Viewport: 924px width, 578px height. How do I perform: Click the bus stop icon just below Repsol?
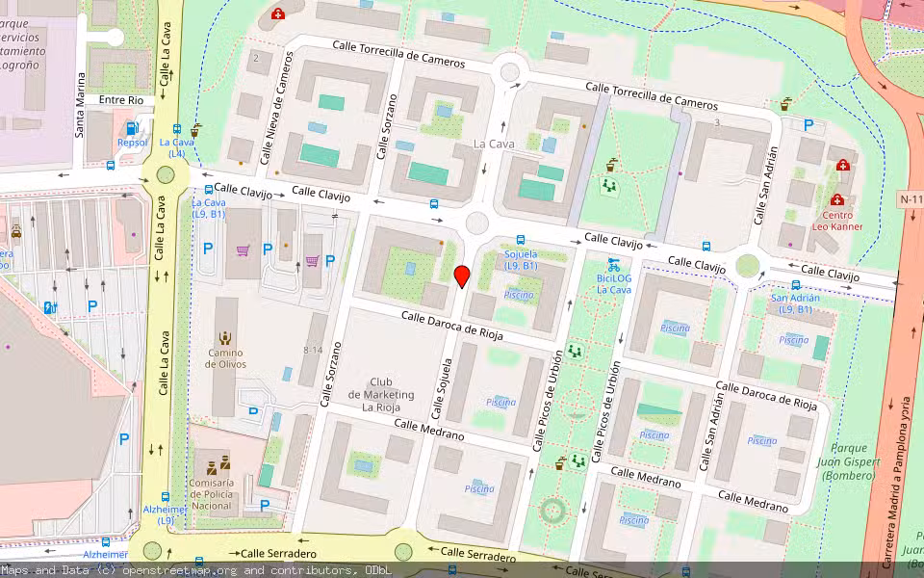click(110, 165)
